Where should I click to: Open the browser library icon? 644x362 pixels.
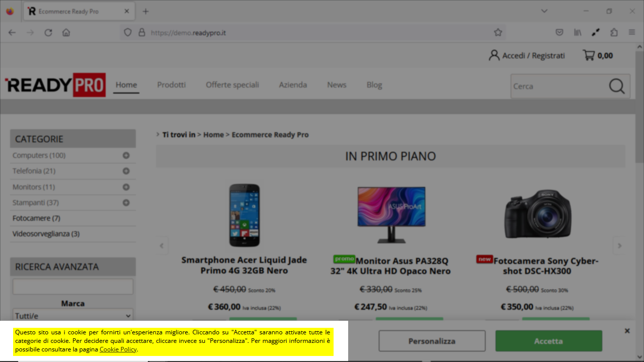(578, 32)
